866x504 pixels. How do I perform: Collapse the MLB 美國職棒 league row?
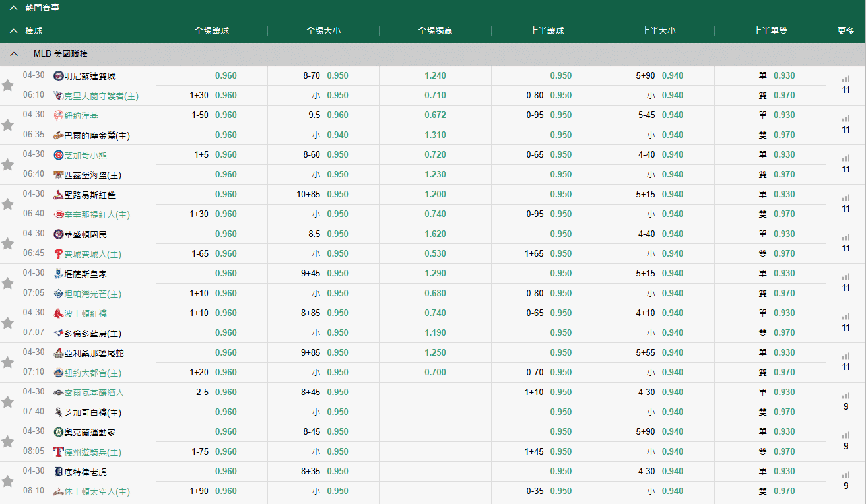(13, 54)
